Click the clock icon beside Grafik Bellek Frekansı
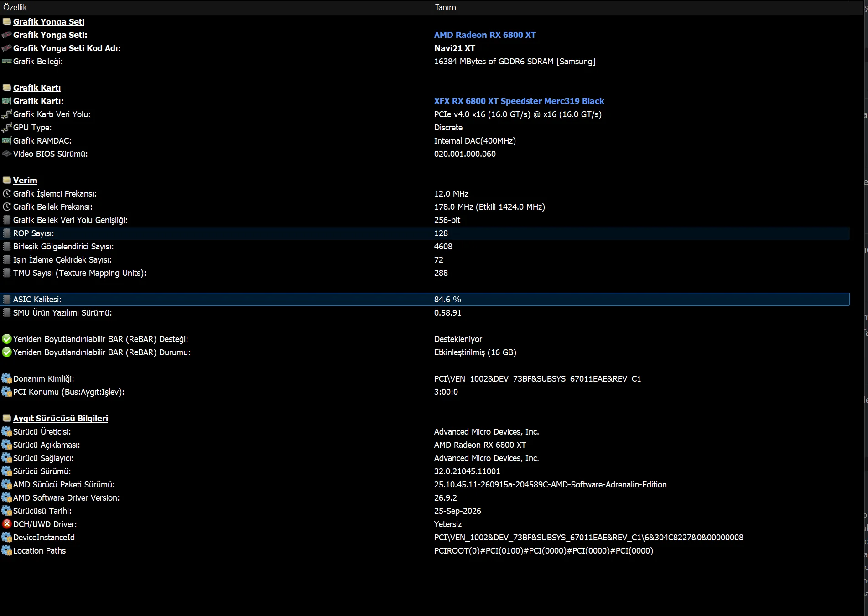This screenshot has width=868, height=616. pyautogui.click(x=7, y=207)
